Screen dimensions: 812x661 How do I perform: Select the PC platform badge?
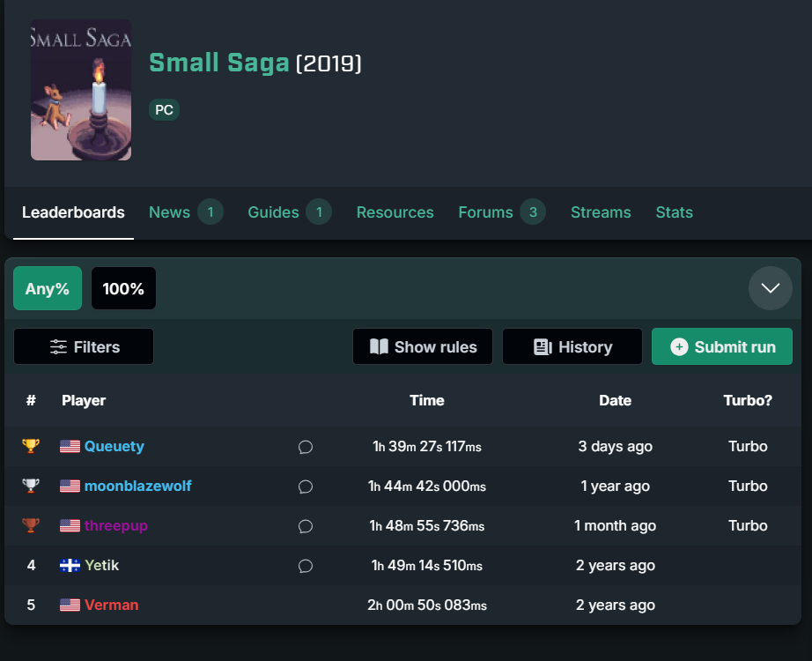pyautogui.click(x=164, y=110)
